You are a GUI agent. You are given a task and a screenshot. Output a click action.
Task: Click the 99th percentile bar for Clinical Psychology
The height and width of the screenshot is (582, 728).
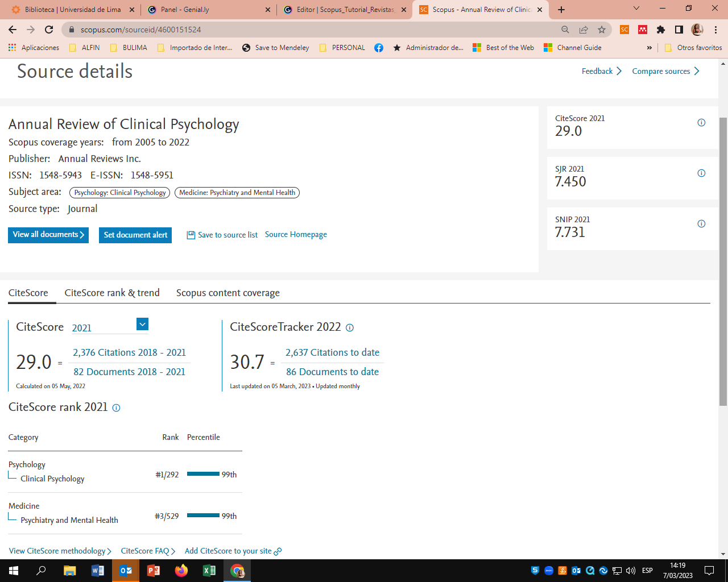click(x=204, y=474)
